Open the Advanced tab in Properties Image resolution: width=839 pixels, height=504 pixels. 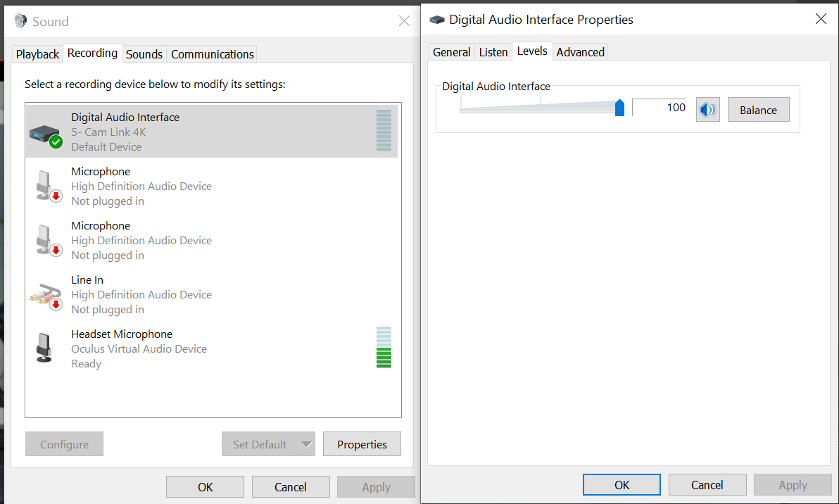pyautogui.click(x=580, y=52)
